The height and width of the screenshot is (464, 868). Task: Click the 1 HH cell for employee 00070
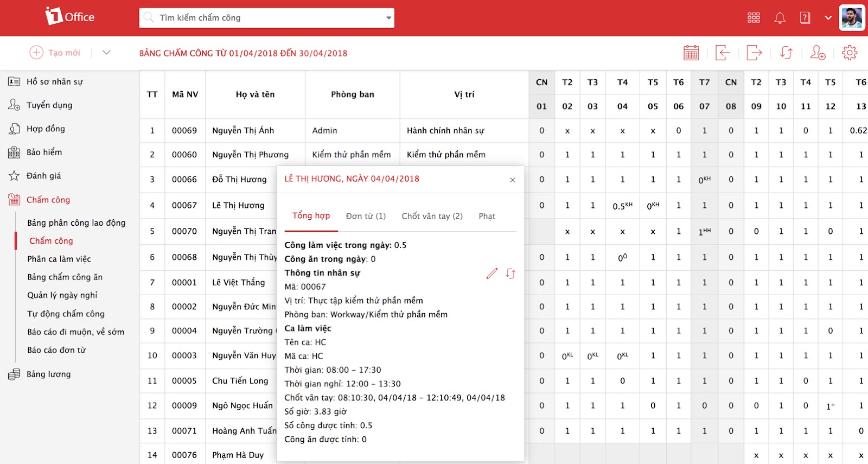(x=704, y=231)
